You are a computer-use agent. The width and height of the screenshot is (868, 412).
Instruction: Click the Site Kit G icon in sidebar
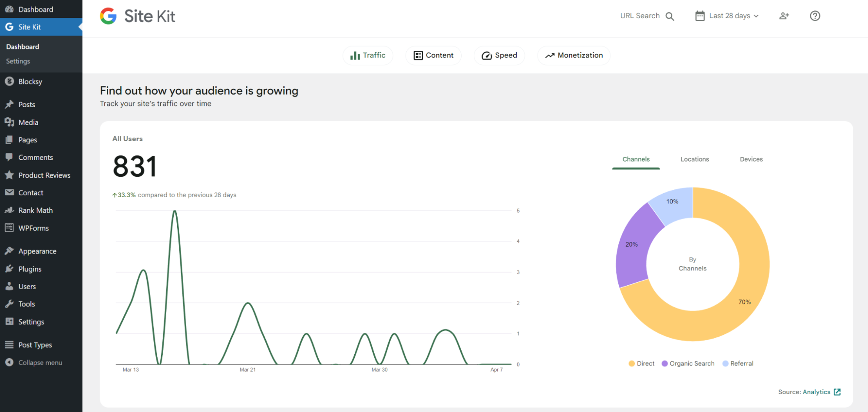coord(9,27)
